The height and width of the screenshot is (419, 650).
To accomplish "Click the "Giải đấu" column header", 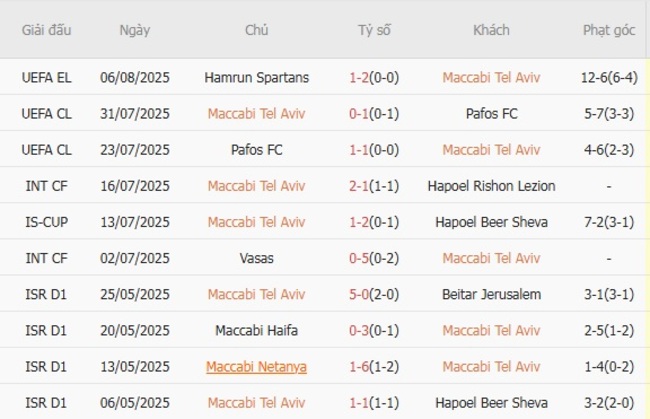I will point(47,30).
